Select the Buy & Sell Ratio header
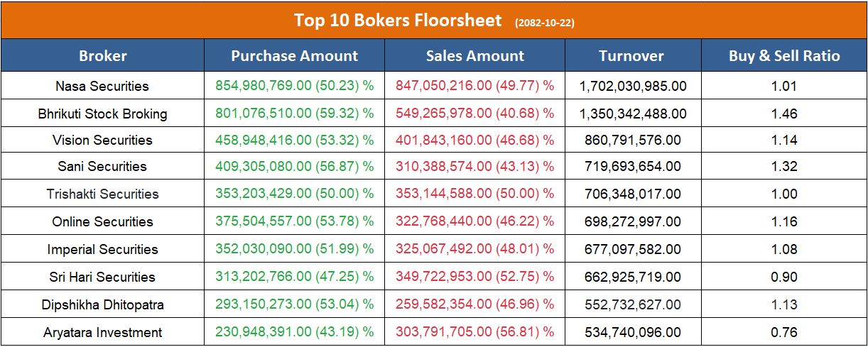The image size is (868, 347). click(x=784, y=55)
